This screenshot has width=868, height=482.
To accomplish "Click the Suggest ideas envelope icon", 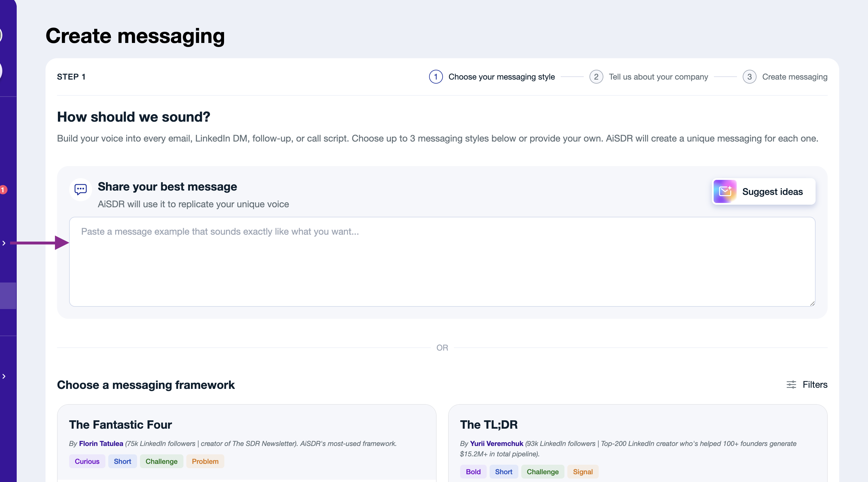I will pos(725,191).
